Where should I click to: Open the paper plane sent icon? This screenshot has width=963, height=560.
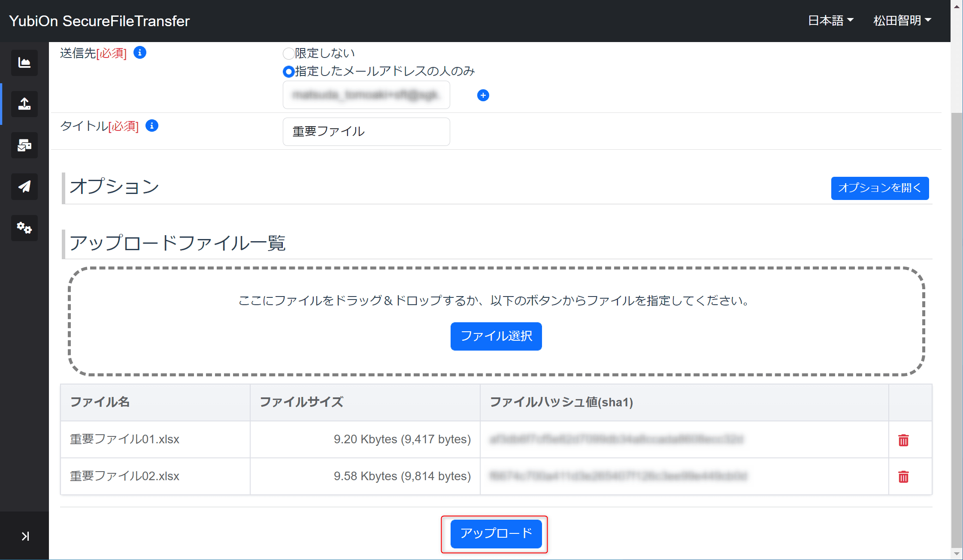24,186
